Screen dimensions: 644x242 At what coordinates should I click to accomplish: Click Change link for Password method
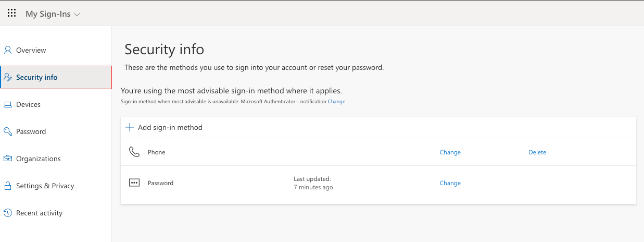tap(450, 183)
